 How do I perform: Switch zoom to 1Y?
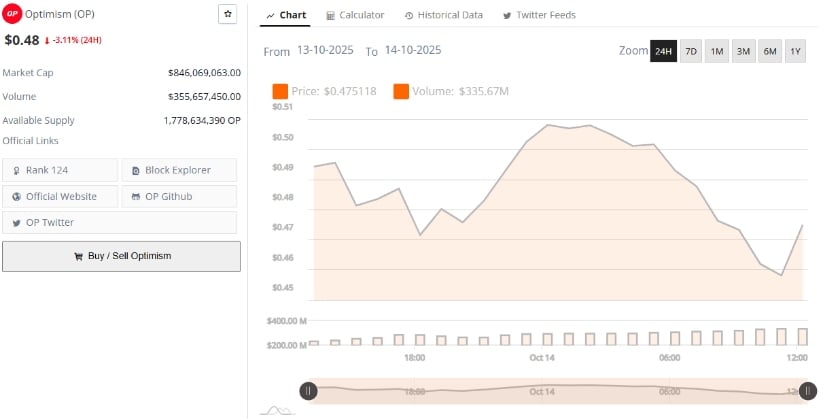pyautogui.click(x=795, y=51)
